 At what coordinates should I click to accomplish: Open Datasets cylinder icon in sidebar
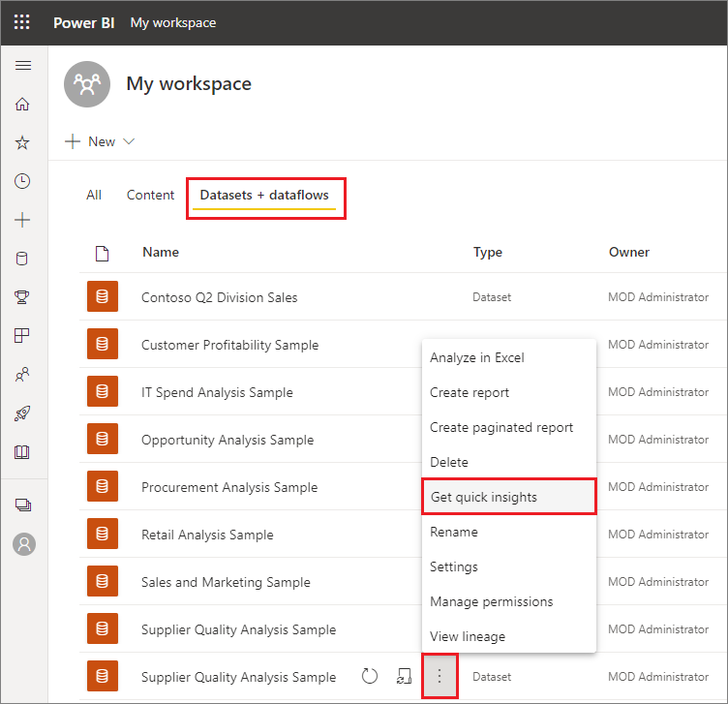(x=23, y=259)
